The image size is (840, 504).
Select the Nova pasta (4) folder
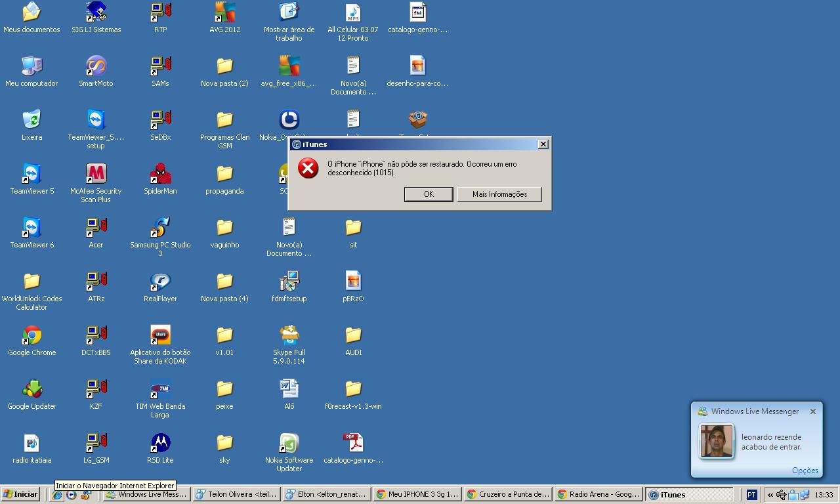click(224, 281)
